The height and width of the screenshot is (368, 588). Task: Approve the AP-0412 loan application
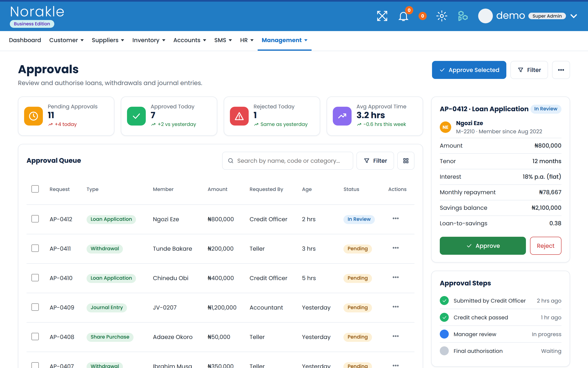pyautogui.click(x=483, y=246)
